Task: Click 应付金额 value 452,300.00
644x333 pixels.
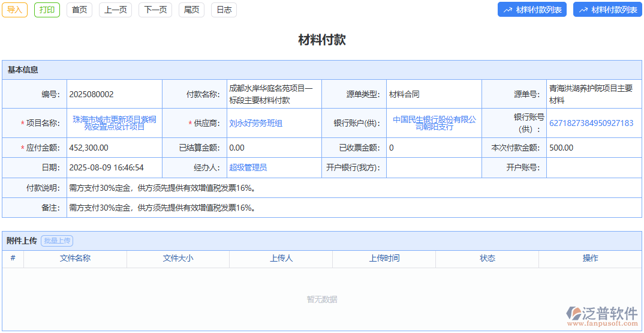Action: [x=89, y=148]
